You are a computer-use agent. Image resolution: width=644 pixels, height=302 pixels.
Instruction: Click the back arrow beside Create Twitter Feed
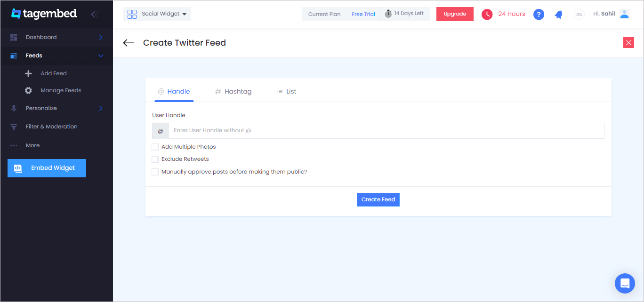pos(129,43)
